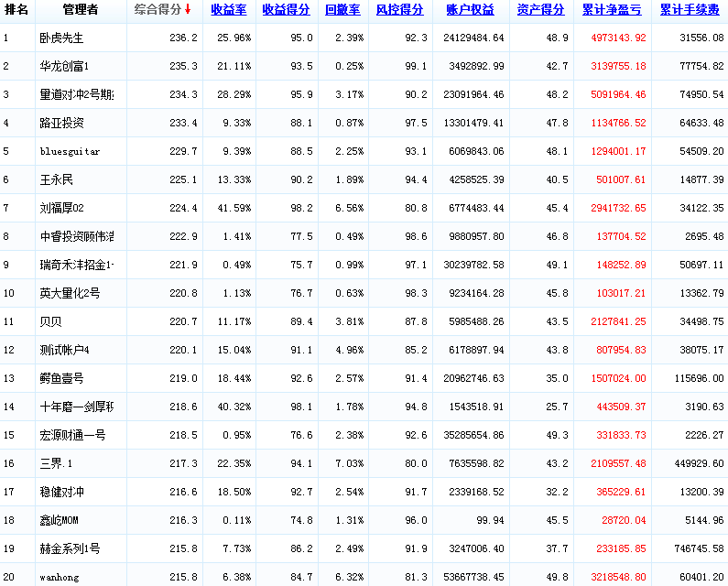Screen dimensions: 728x586
Task: Sort table by 累计净盈亏 column
Action: click(612, 10)
